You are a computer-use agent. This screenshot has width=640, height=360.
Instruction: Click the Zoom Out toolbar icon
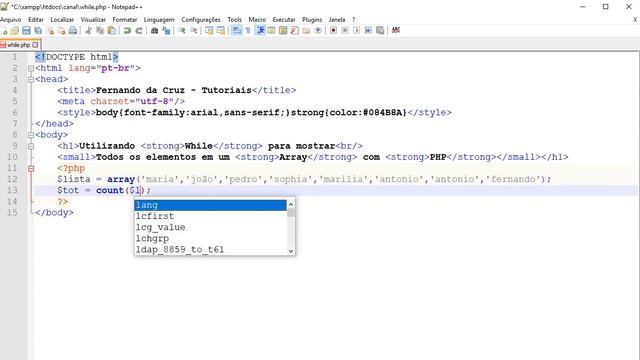193,31
